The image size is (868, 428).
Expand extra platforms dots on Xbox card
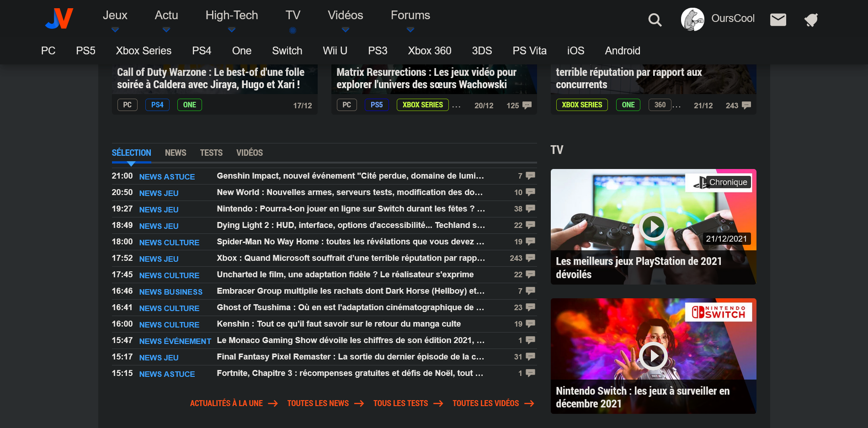(x=676, y=106)
